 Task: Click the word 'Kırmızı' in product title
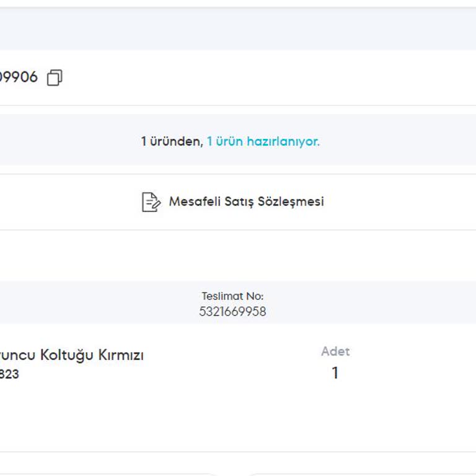121,355
